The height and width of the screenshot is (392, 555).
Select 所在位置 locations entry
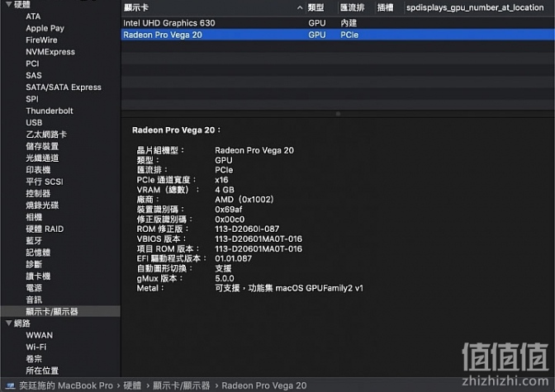(x=42, y=371)
